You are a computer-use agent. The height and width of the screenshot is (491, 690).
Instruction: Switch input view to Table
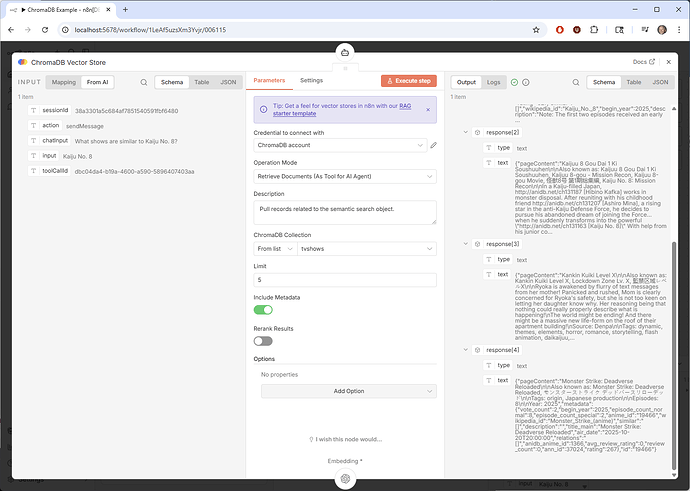coord(202,82)
